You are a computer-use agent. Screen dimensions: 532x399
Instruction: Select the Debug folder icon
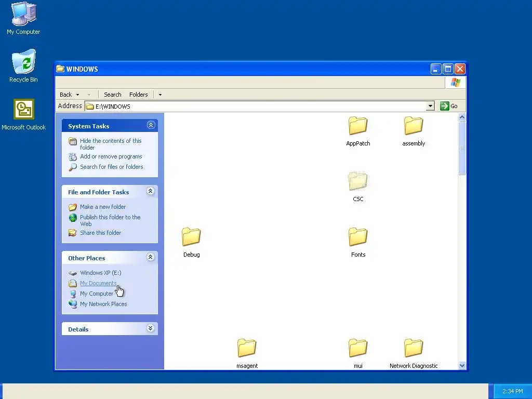click(191, 237)
